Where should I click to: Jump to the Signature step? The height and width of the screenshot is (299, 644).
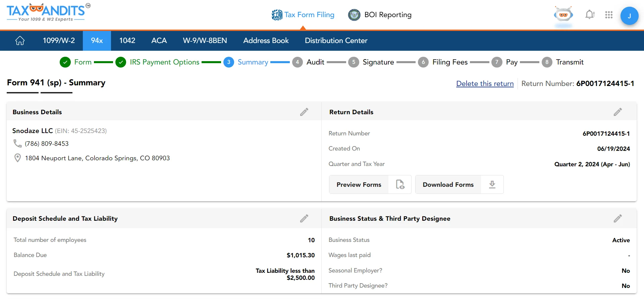coord(378,62)
